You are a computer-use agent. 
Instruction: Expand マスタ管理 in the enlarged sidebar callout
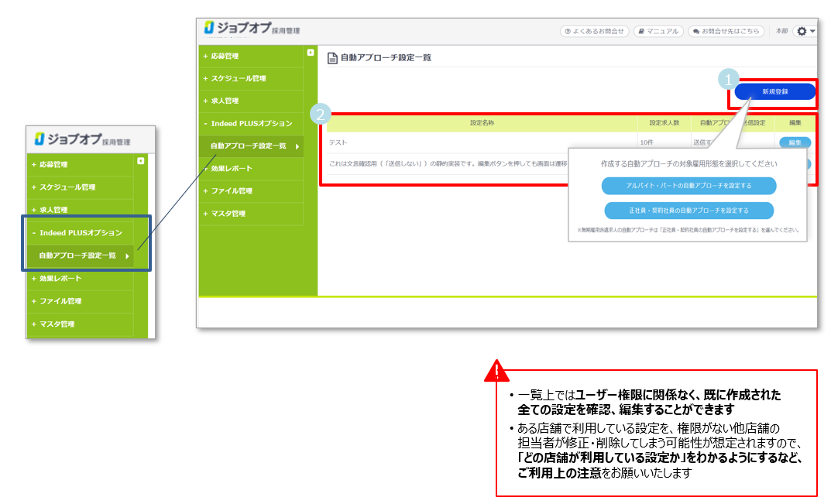57,324
